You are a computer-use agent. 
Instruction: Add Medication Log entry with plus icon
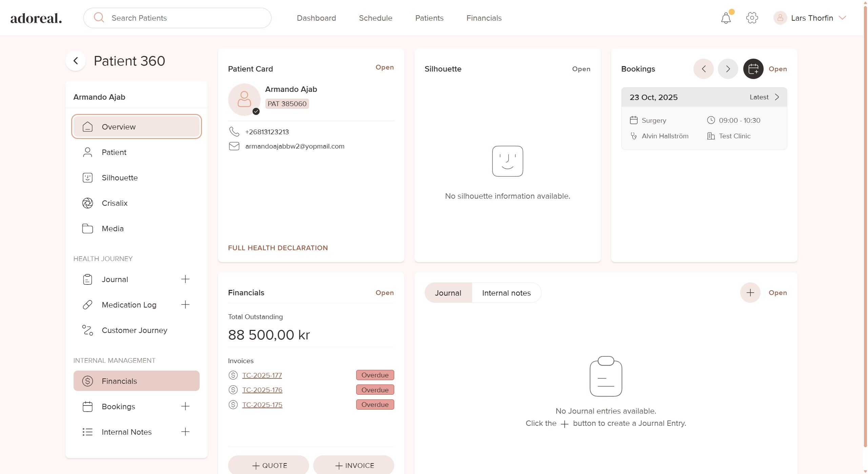click(x=185, y=305)
